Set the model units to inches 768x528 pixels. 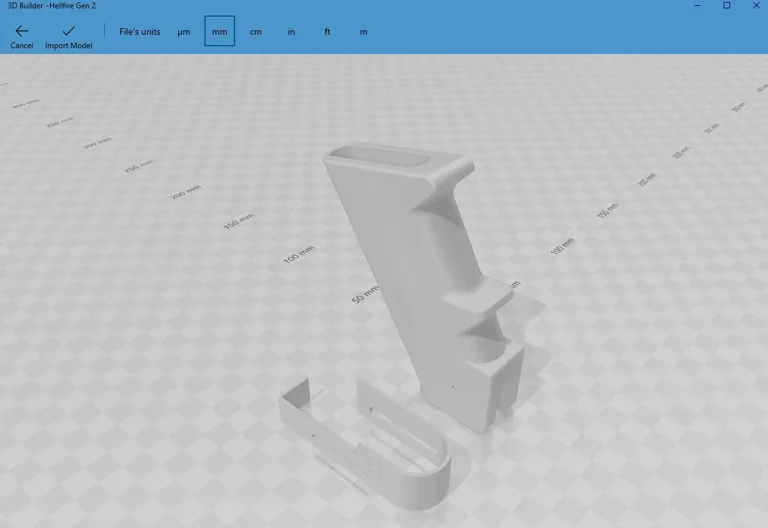[x=291, y=32]
